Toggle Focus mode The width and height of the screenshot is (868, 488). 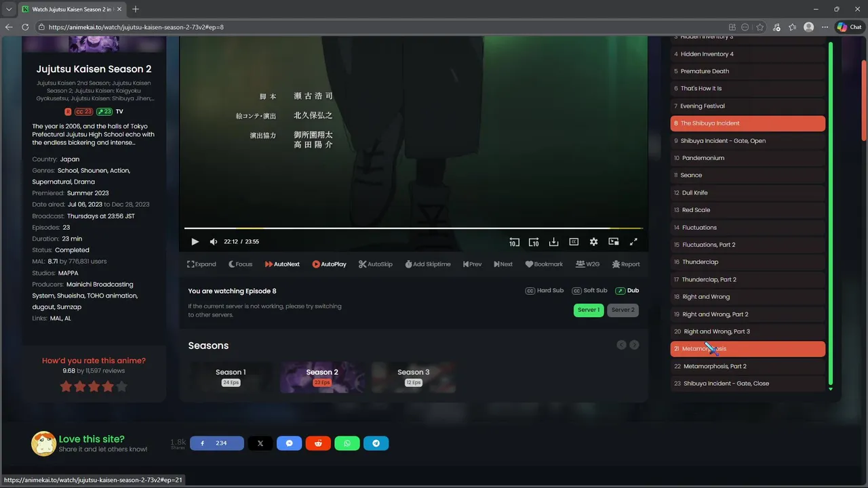pos(240,264)
